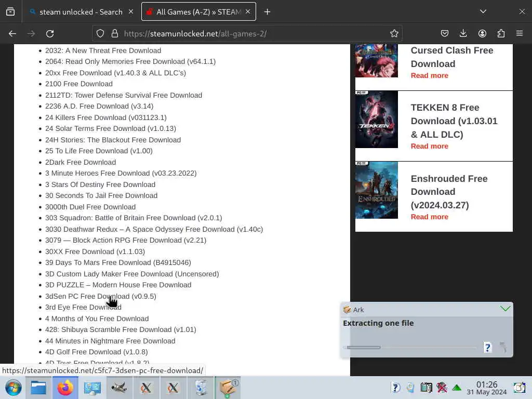Viewport: 532px width, 399px height.
Task: Click the site padlock icon
Action: pyautogui.click(x=115, y=34)
